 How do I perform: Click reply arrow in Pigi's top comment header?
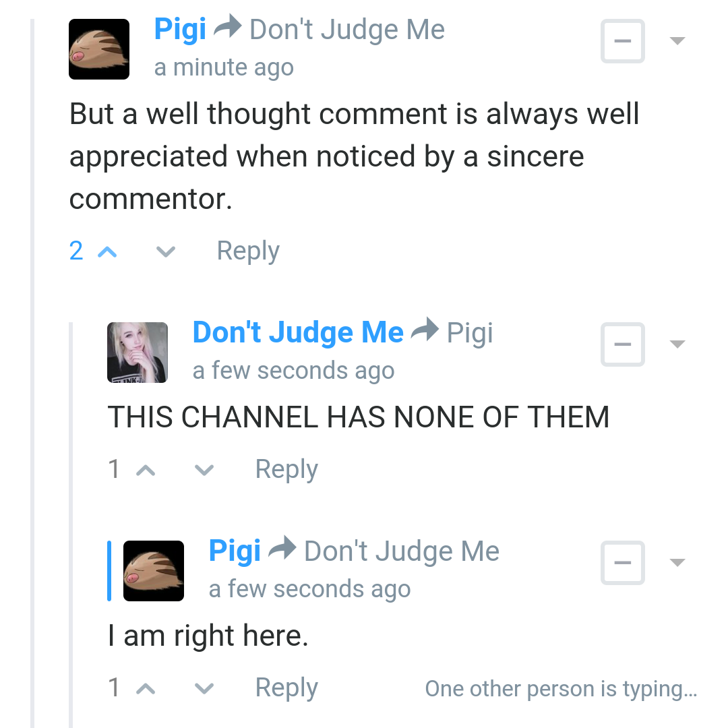[x=228, y=26]
